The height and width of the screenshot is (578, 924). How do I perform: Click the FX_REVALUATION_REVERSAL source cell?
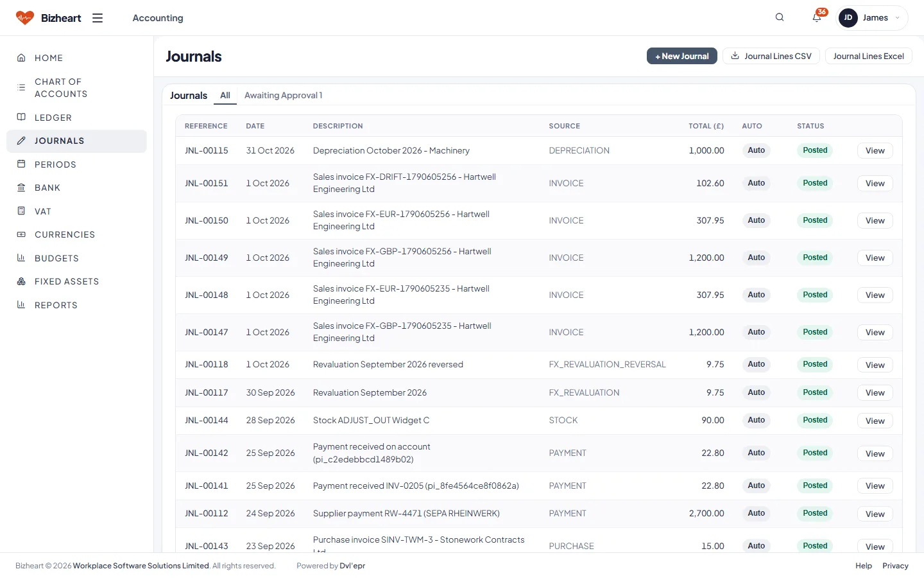click(x=607, y=364)
